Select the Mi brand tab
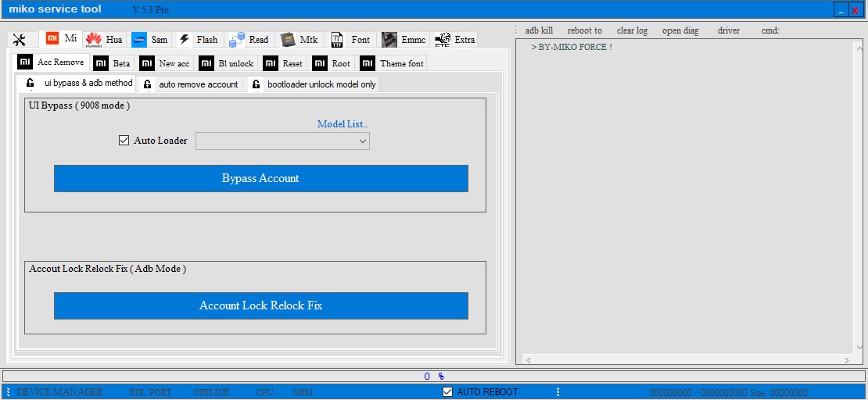868x400 pixels. click(61, 39)
